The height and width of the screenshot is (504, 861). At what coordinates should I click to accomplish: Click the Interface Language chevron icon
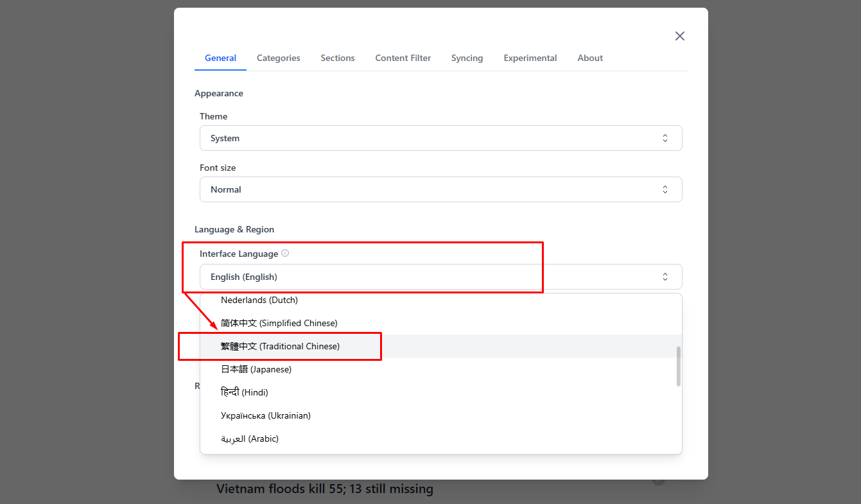pyautogui.click(x=665, y=277)
